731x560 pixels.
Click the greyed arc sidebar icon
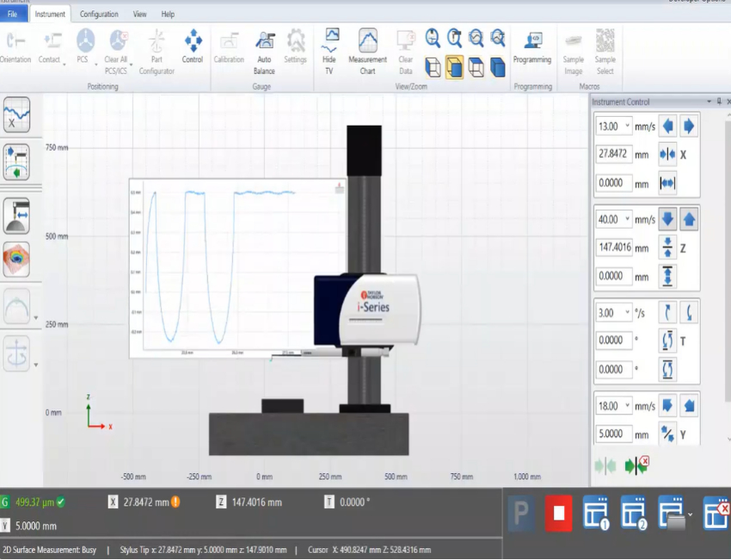click(x=17, y=306)
